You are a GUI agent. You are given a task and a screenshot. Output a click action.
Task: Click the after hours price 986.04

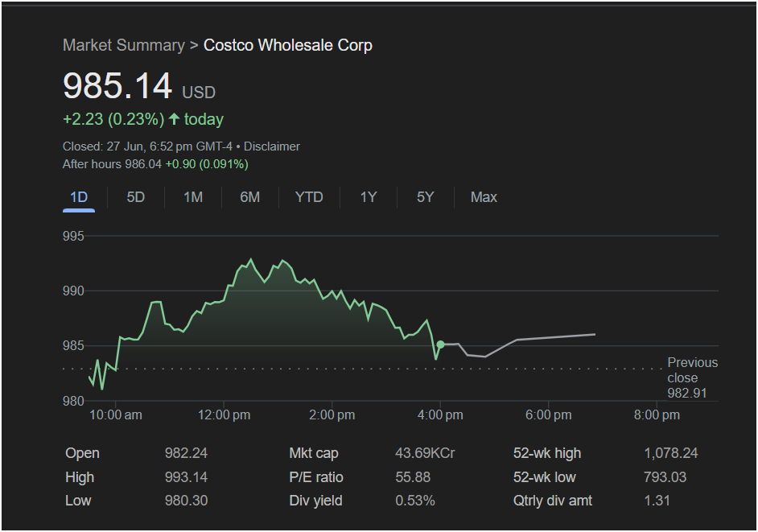tap(143, 164)
